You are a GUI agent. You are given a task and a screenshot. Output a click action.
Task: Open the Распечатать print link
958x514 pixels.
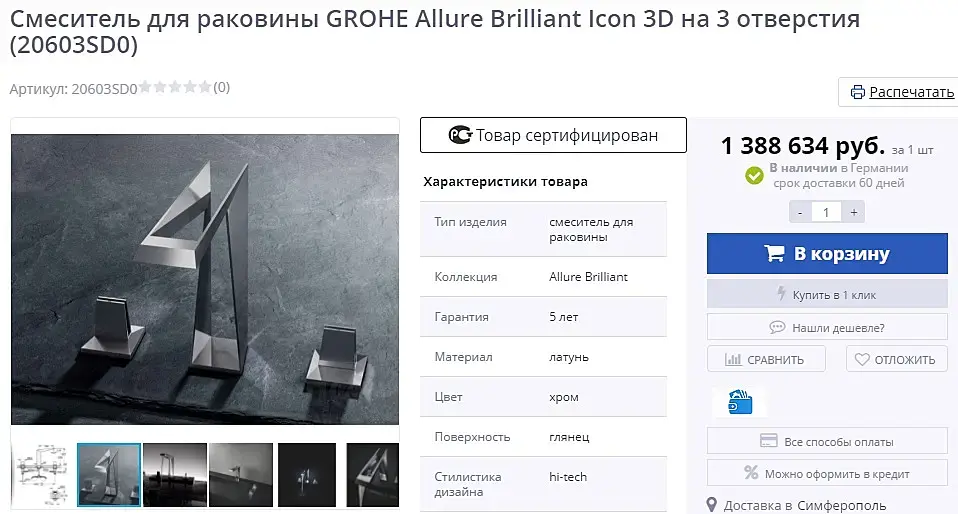[x=912, y=92]
